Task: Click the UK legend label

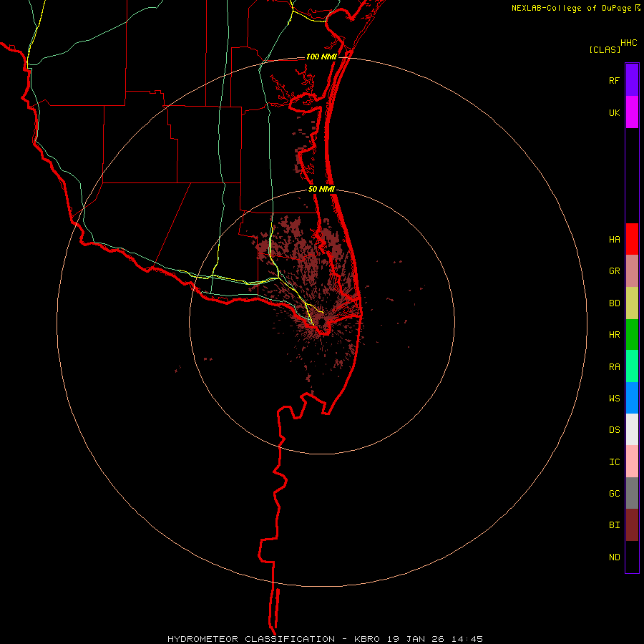Action: tap(614, 112)
